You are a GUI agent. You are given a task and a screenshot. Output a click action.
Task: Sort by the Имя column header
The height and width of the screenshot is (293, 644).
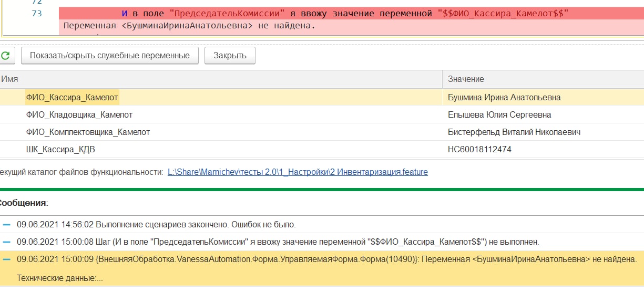tap(10, 79)
